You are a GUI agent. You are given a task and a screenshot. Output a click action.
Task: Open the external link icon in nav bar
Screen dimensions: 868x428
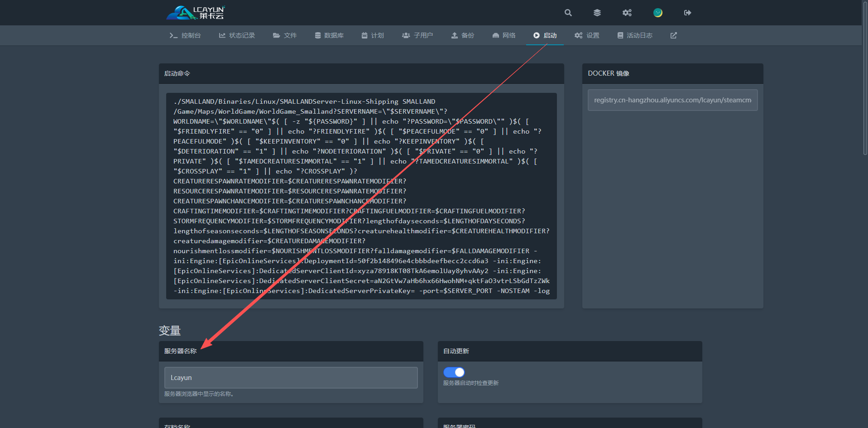coord(673,35)
